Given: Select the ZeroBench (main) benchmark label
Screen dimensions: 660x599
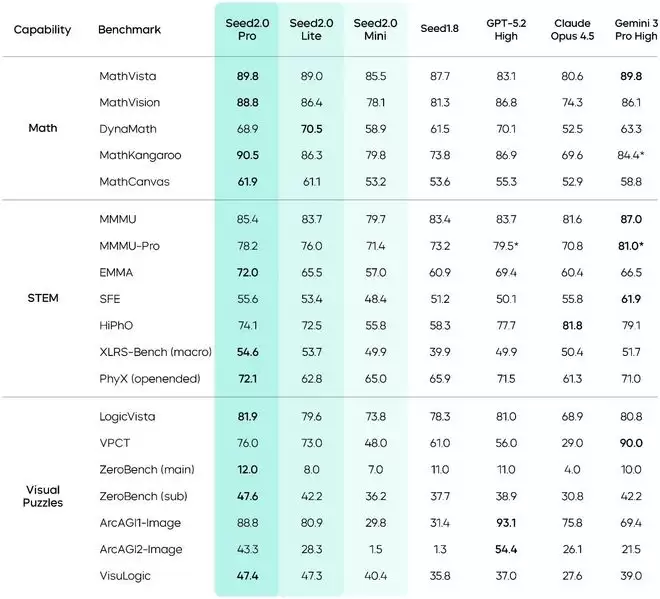Looking at the screenshot, I should [x=146, y=470].
